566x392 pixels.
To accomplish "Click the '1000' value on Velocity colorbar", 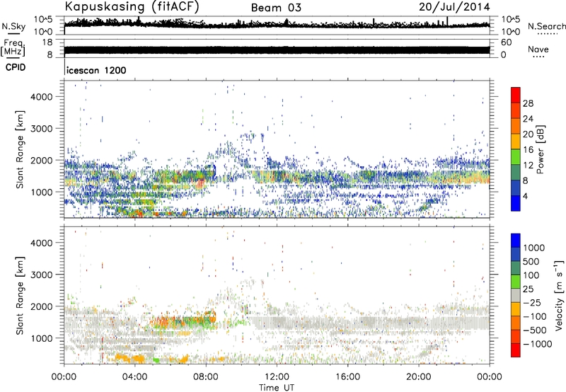I will pyautogui.click(x=534, y=248).
